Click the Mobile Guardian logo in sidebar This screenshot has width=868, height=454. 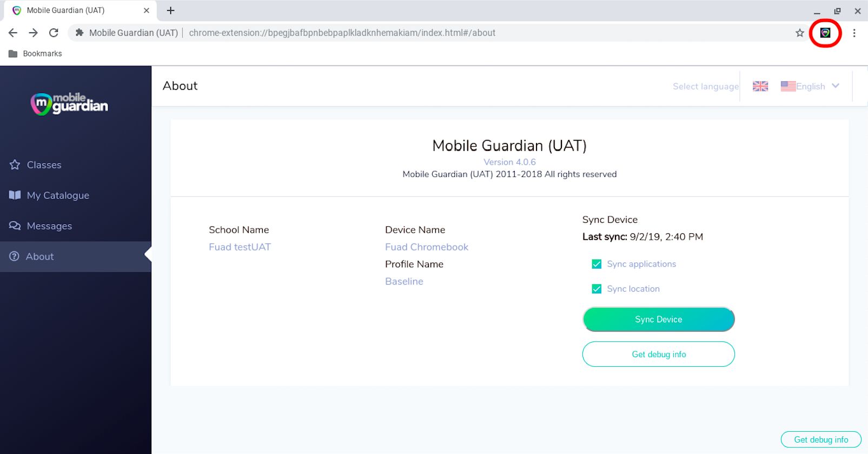69,103
